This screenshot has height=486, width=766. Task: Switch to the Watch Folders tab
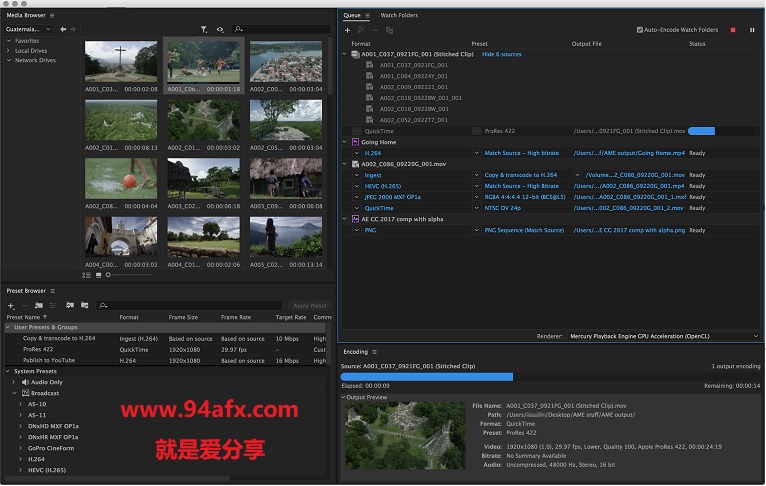399,15
